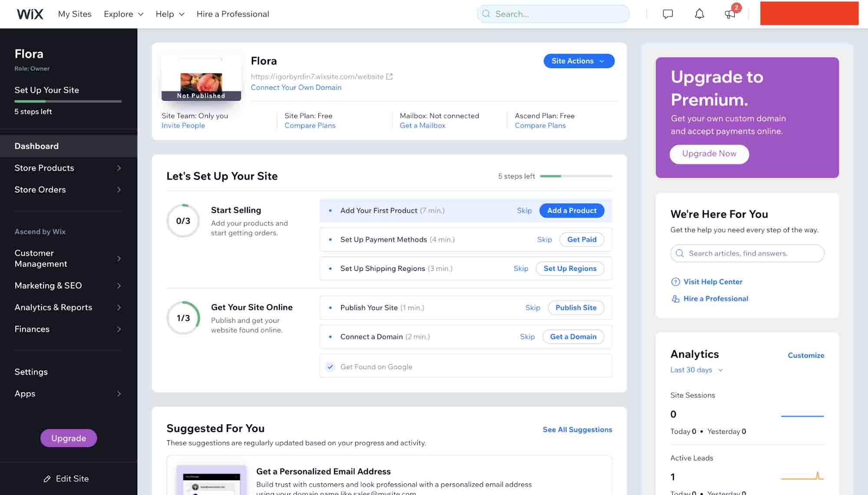Open the Site Actions dropdown
Image resolution: width=868 pixels, height=495 pixels.
pos(579,61)
